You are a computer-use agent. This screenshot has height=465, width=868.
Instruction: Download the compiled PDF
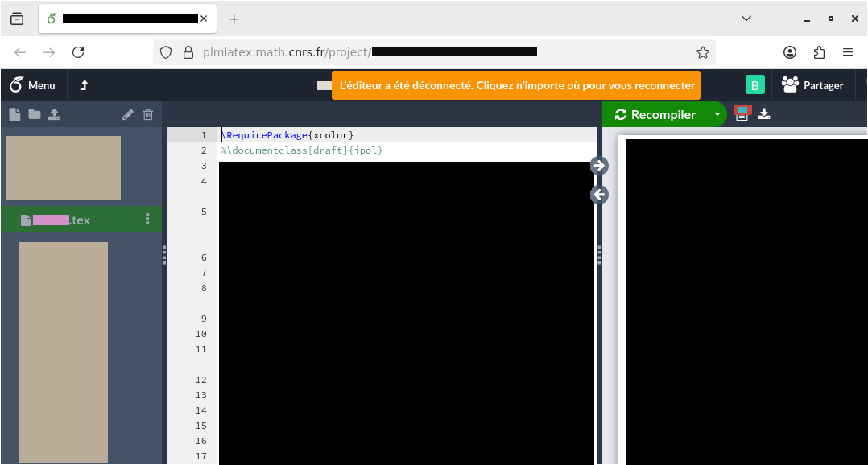pos(764,114)
